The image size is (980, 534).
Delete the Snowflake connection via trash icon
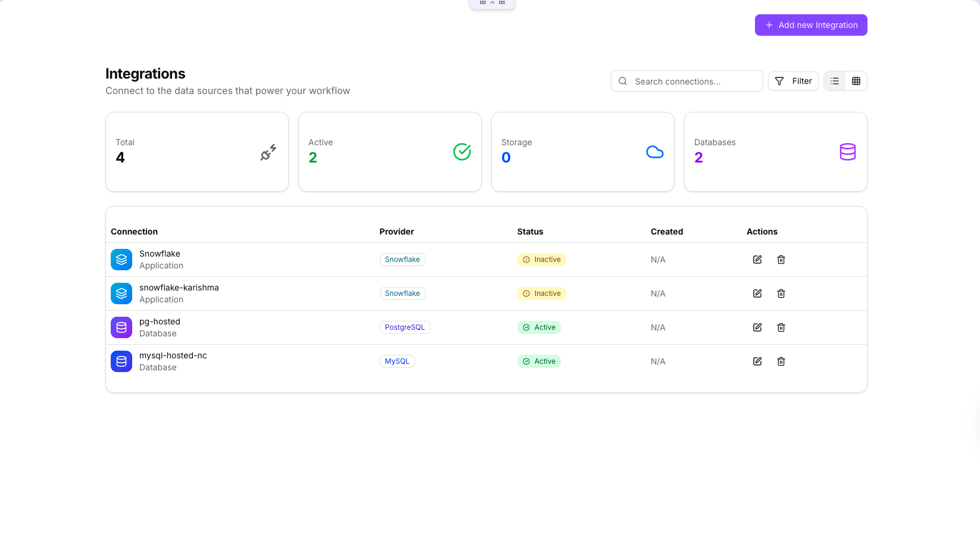781,260
